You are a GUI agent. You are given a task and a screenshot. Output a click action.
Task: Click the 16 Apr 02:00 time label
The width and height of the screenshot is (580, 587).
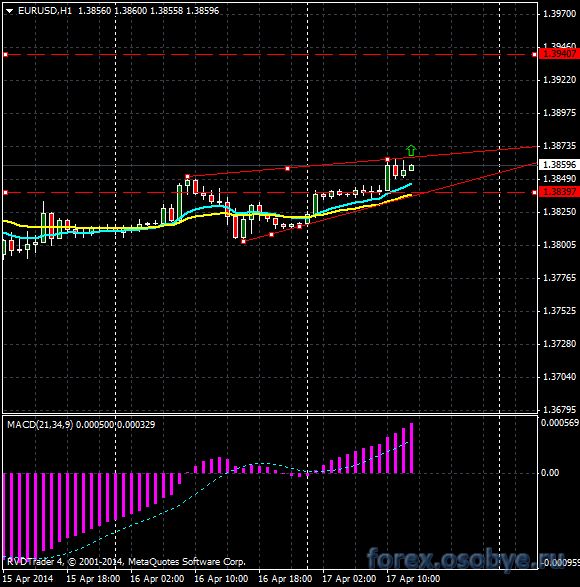(x=157, y=579)
